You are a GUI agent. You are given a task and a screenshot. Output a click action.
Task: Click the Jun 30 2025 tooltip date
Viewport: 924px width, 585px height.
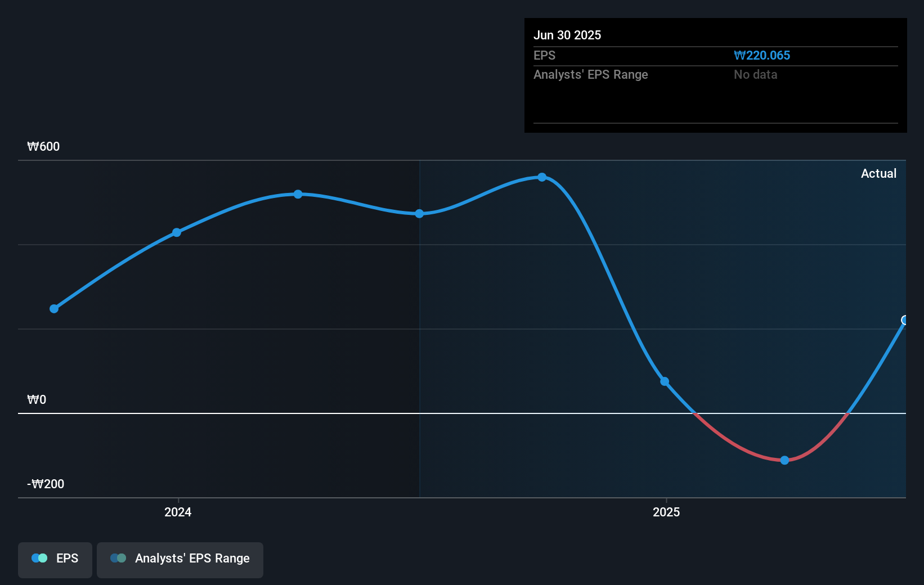[567, 35]
